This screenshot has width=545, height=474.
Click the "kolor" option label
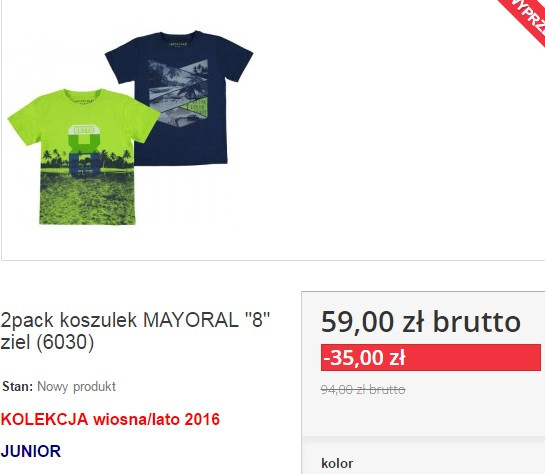[x=337, y=464]
